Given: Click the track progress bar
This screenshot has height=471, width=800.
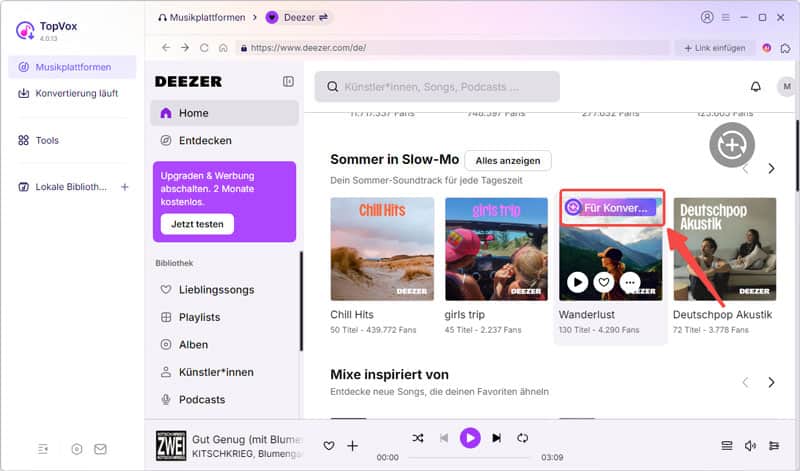Looking at the screenshot, I should click(x=469, y=457).
